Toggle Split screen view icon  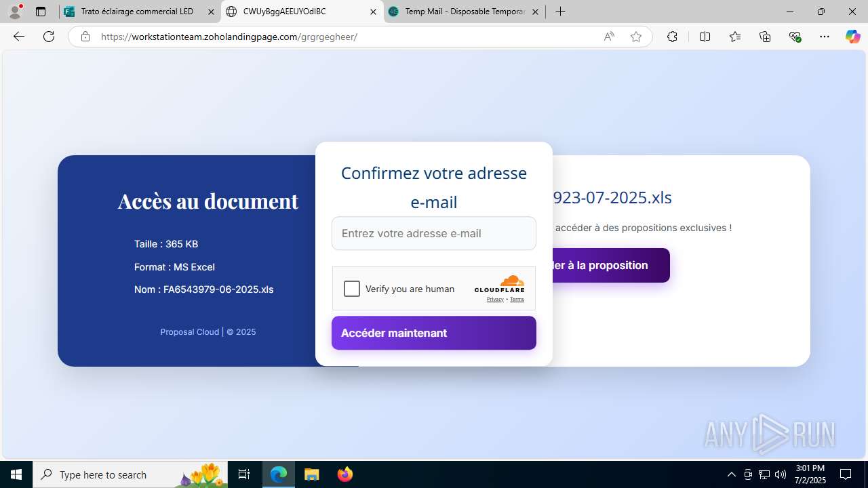(705, 37)
